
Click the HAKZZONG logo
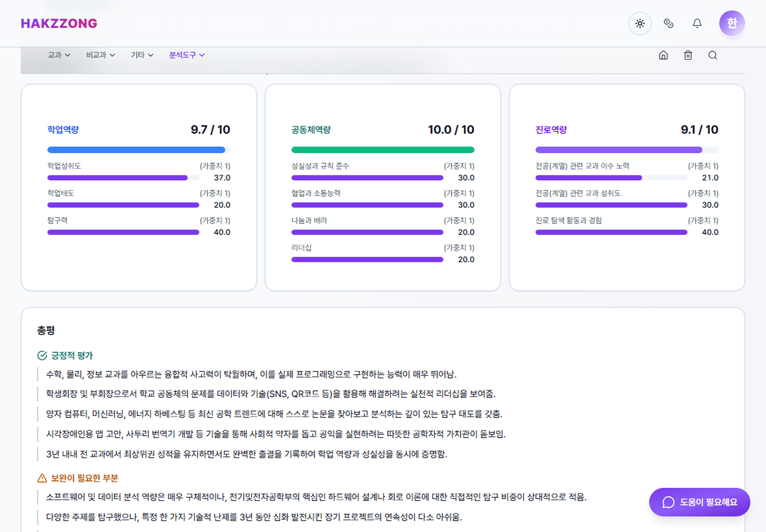tap(59, 23)
